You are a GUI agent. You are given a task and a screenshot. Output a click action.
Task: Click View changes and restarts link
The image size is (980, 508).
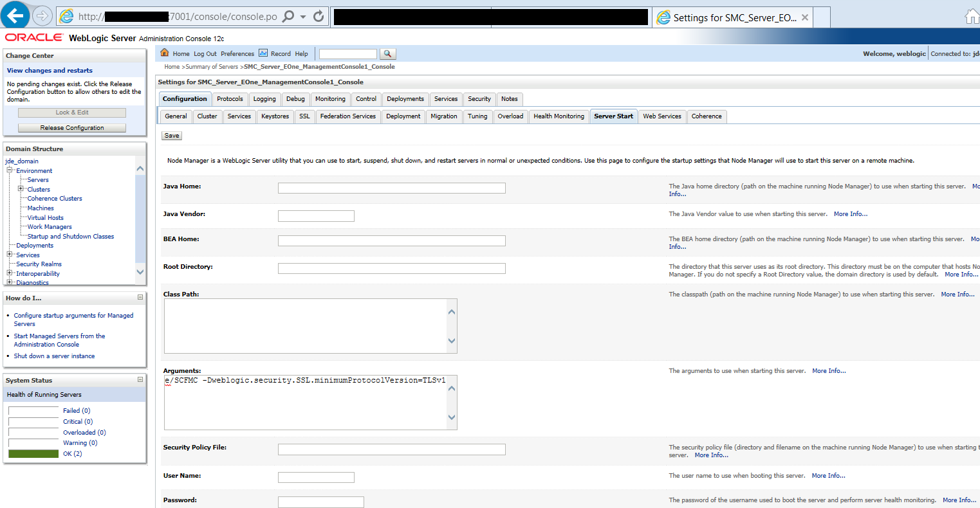pyautogui.click(x=50, y=71)
